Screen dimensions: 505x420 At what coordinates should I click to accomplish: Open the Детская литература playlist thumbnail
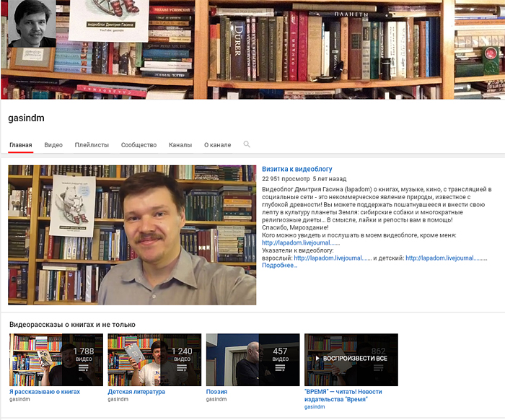154,359
